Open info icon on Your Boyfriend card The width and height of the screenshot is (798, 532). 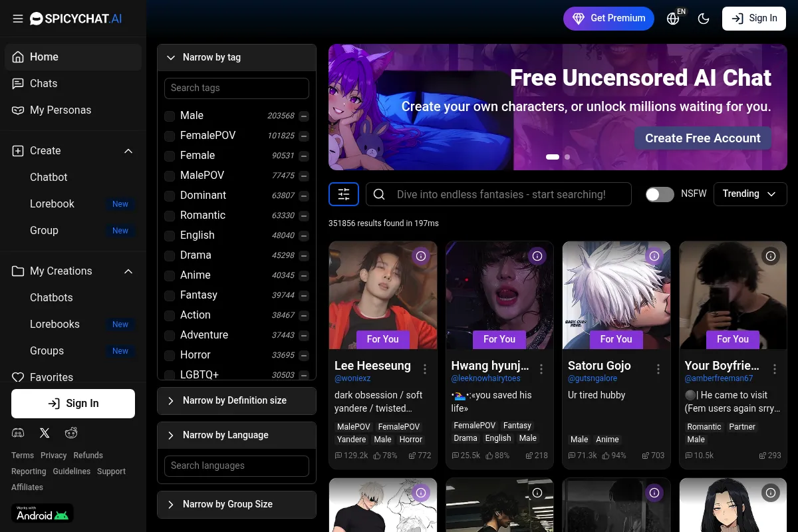tap(771, 256)
